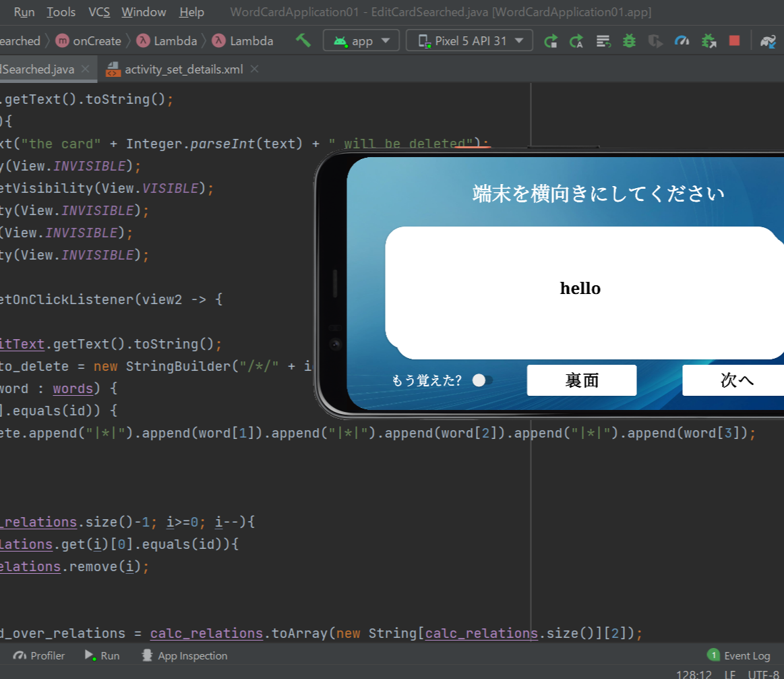Open the Window menu
Image resolution: width=784 pixels, height=679 pixels.
pyautogui.click(x=144, y=12)
